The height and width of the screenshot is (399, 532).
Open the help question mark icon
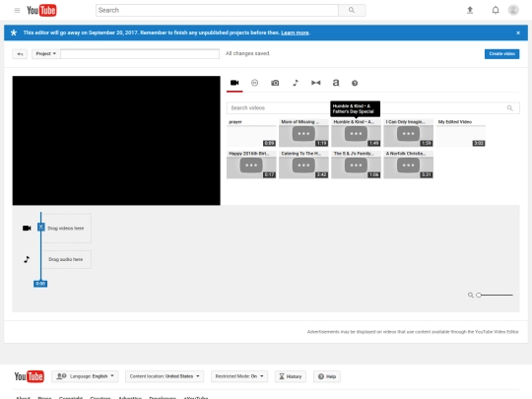(x=355, y=83)
